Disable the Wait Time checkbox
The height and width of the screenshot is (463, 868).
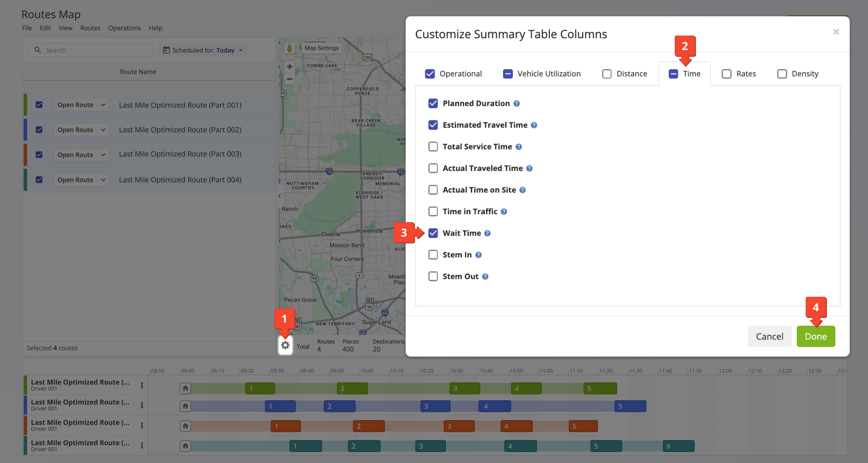434,233
